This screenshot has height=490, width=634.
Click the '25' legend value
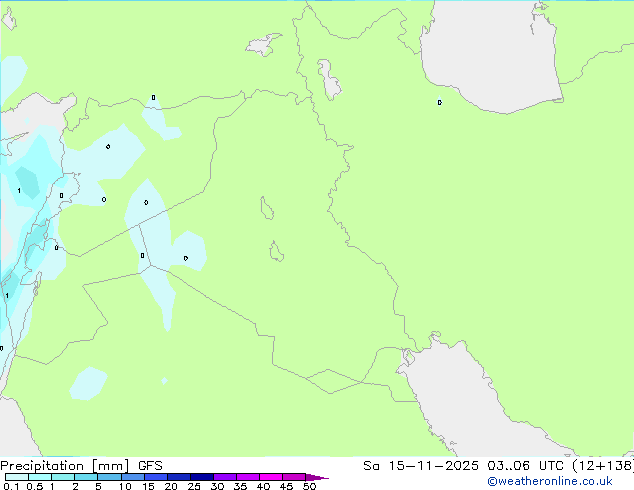[194, 486]
